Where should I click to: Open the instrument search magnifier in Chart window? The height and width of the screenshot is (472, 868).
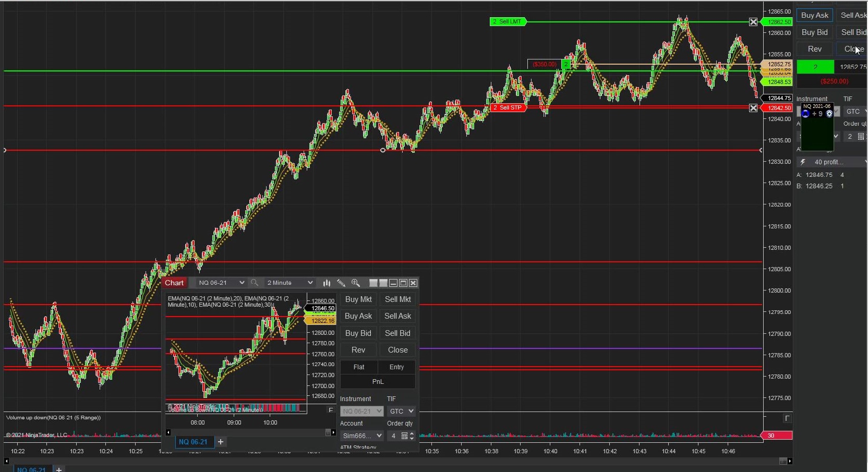click(255, 283)
